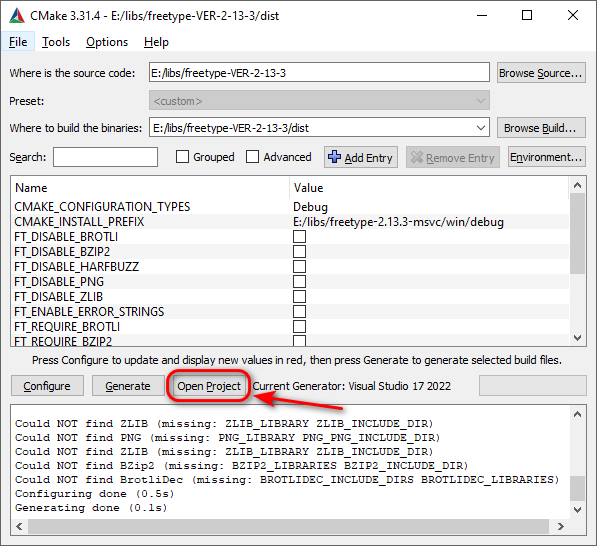Image resolution: width=597 pixels, height=546 pixels.
Task: Click the horizontal scrollbar of output log
Action: coord(288,526)
